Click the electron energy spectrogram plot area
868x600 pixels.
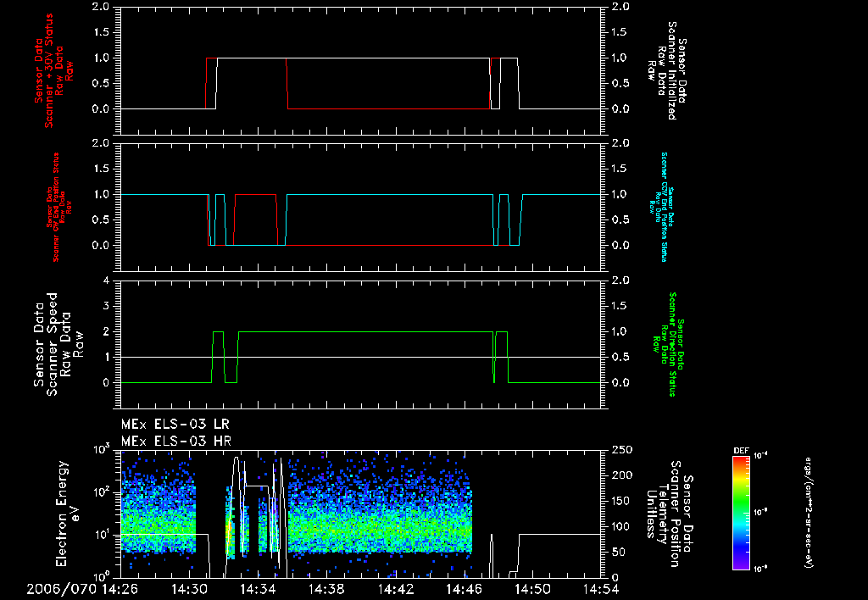pyautogui.click(x=361, y=514)
